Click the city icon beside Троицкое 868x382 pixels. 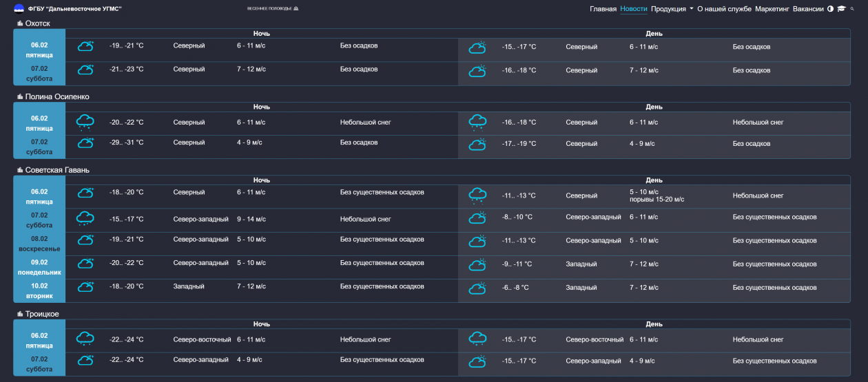click(x=20, y=314)
